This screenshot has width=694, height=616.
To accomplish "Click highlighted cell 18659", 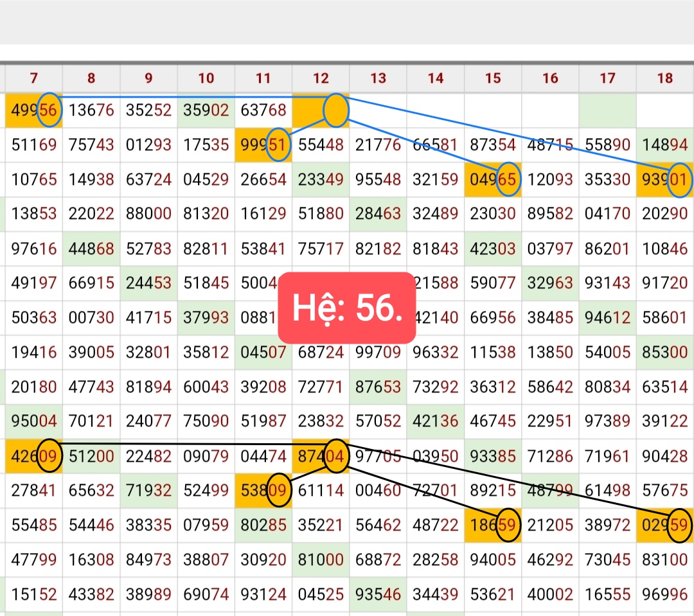I will 493,525.
